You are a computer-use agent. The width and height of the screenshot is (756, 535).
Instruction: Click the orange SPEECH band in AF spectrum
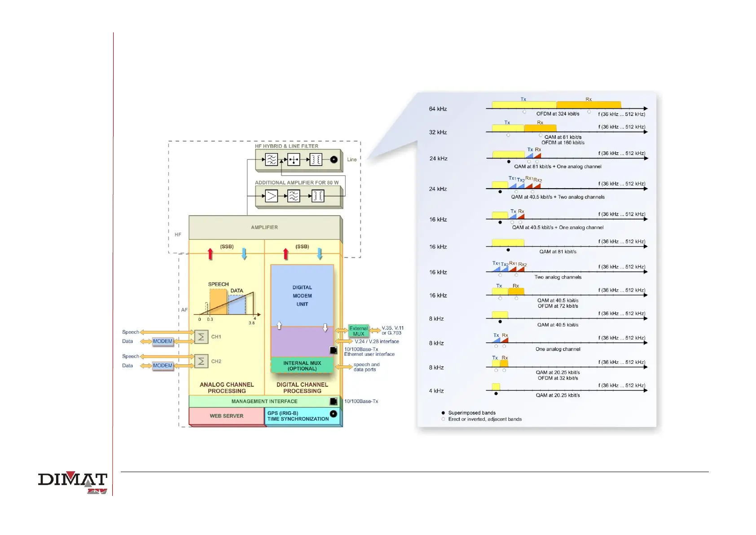218,302
